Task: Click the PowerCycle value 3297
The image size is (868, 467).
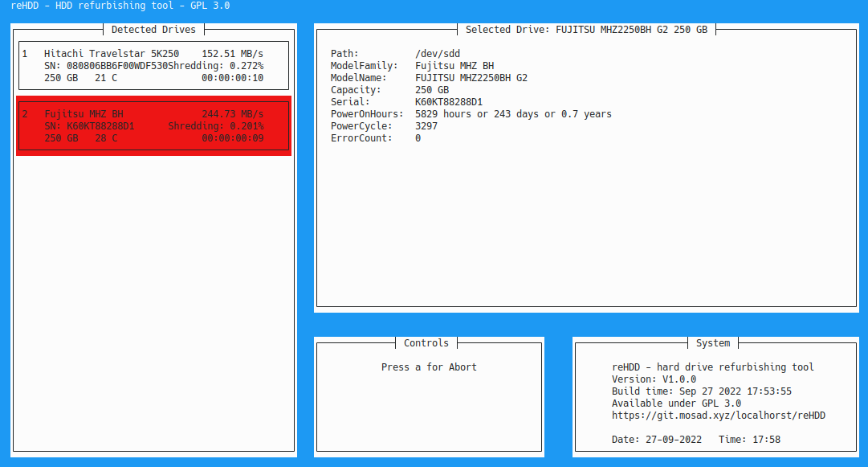Action: pos(426,126)
